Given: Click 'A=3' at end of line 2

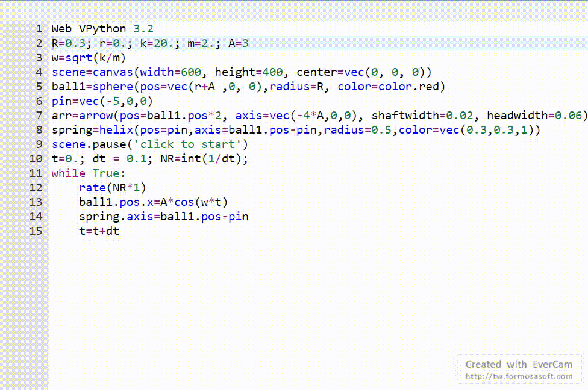Looking at the screenshot, I should pos(239,43).
